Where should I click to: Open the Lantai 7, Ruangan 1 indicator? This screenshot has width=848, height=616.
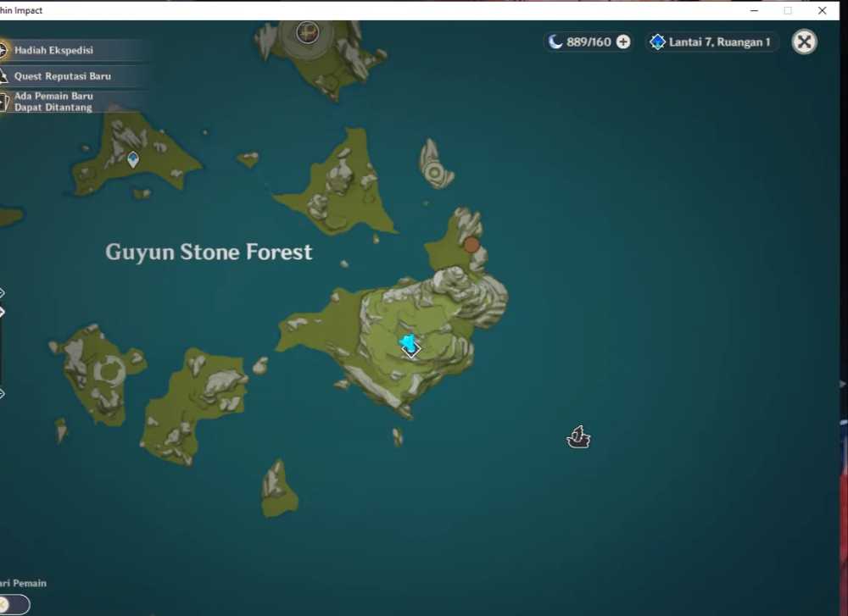(x=719, y=42)
